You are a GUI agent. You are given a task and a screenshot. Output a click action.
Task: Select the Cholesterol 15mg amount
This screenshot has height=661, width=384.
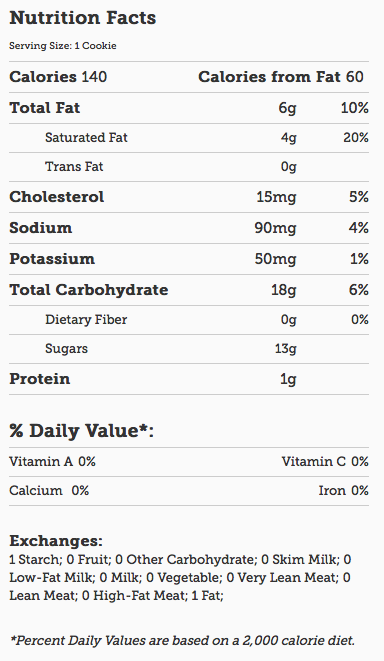pyautogui.click(x=277, y=197)
